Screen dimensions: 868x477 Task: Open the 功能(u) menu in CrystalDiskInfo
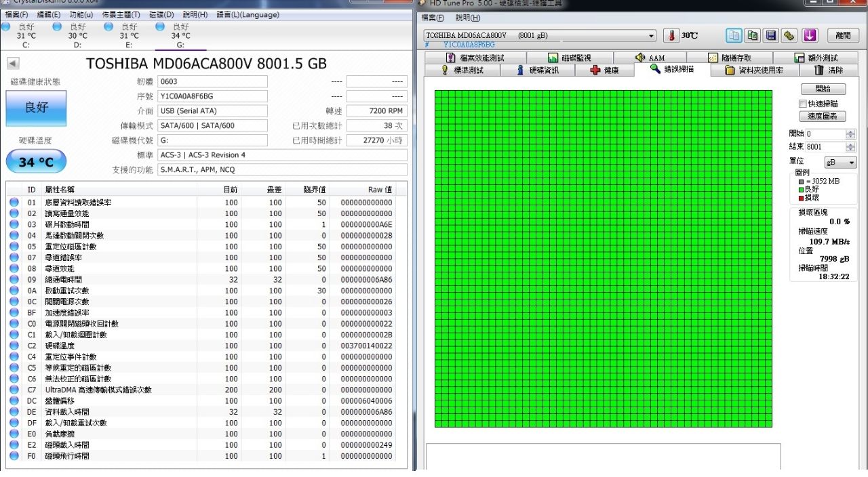(x=81, y=14)
